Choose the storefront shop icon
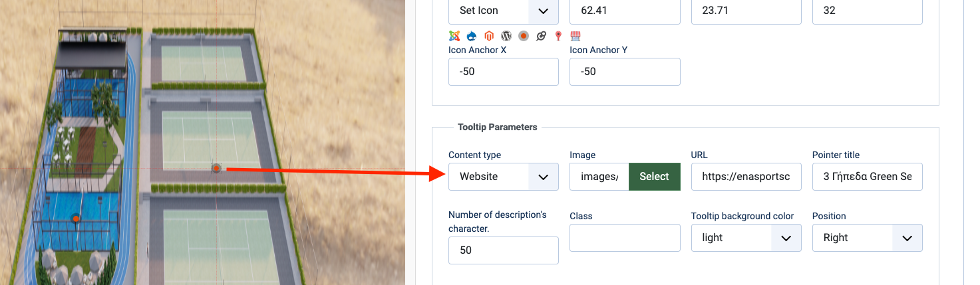Image resolution: width=980 pixels, height=285 pixels. [x=575, y=36]
